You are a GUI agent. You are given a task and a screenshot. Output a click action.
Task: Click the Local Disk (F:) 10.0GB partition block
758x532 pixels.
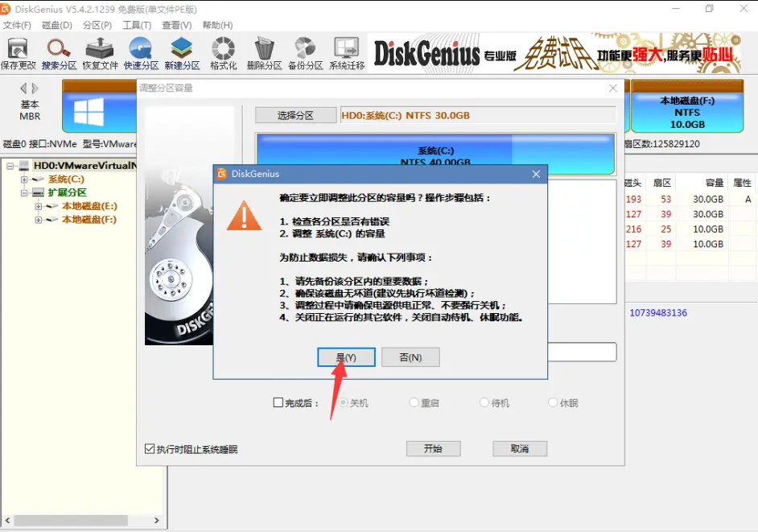point(687,106)
